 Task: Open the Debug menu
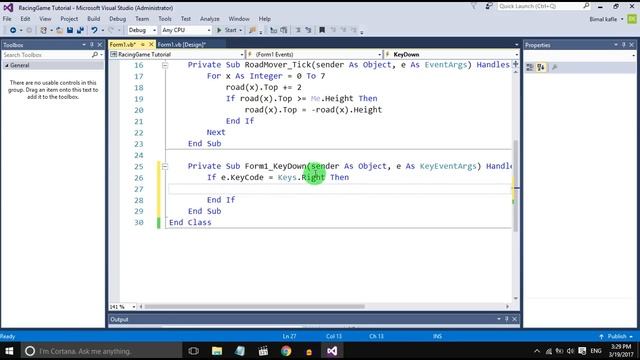[118, 19]
